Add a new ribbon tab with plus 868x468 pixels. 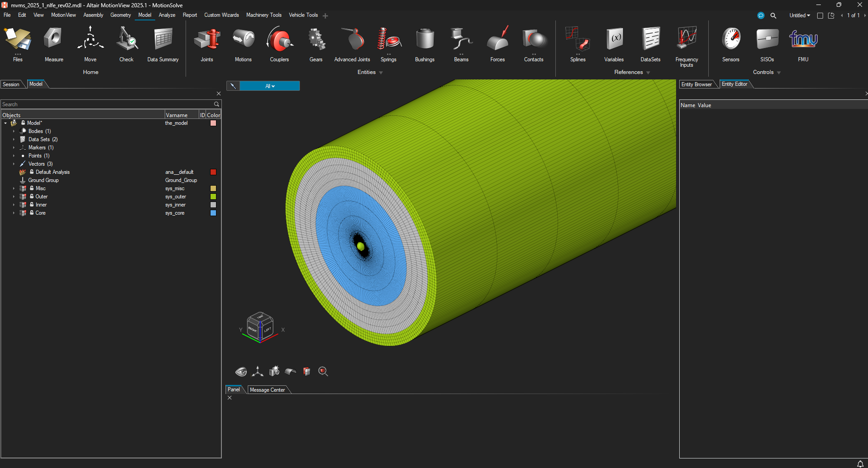[325, 16]
